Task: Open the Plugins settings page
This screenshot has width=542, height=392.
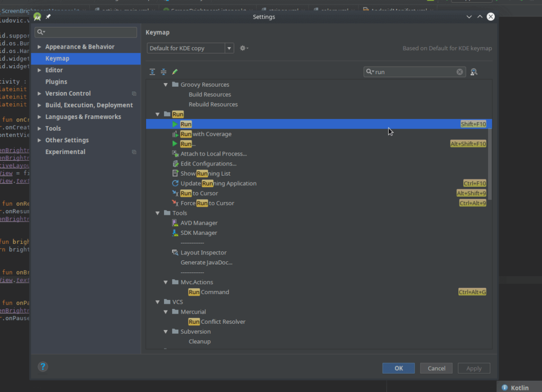Action: click(56, 81)
